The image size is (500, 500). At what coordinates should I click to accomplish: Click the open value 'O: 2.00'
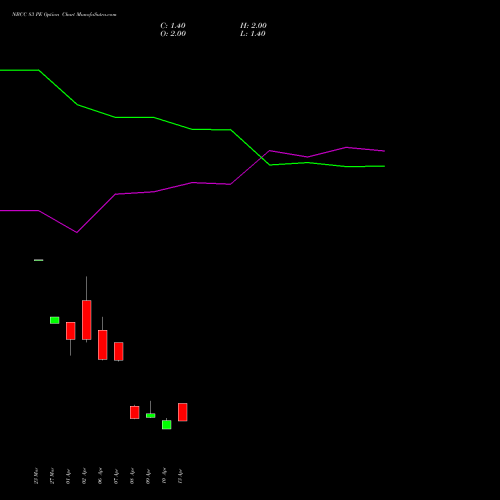(x=173, y=34)
